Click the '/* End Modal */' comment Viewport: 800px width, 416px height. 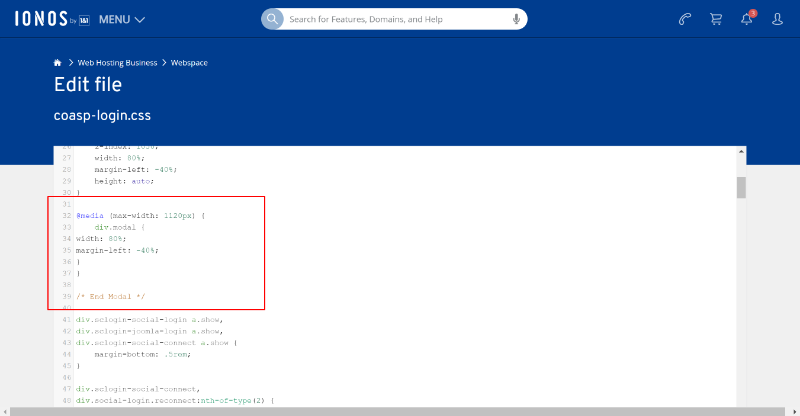pyautogui.click(x=111, y=296)
